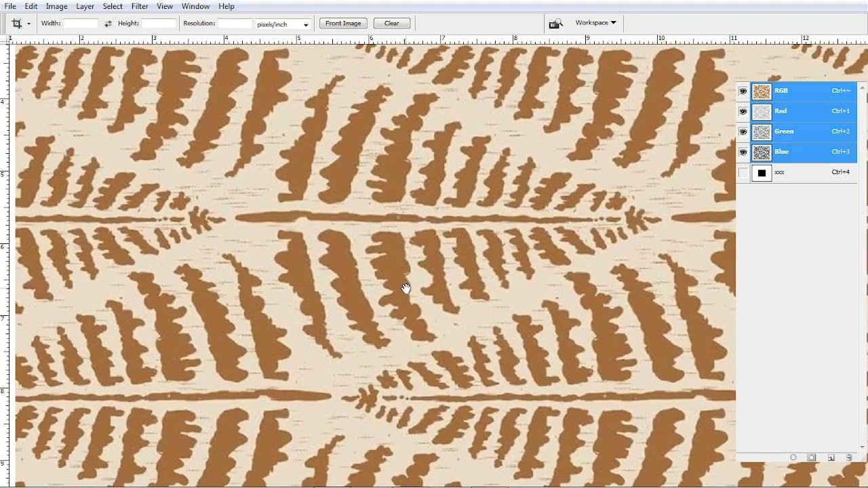Viewport: 868px width, 488px height.
Task: Open the Help menu
Action: 226,6
